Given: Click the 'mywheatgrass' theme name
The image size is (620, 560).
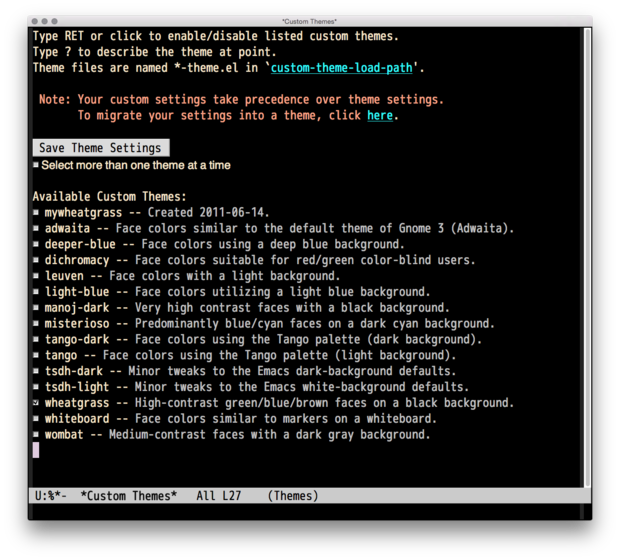Looking at the screenshot, I should [x=83, y=213].
